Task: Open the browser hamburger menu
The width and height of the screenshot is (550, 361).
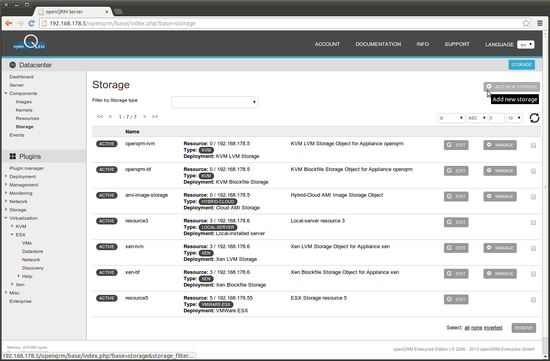Action: (540, 24)
